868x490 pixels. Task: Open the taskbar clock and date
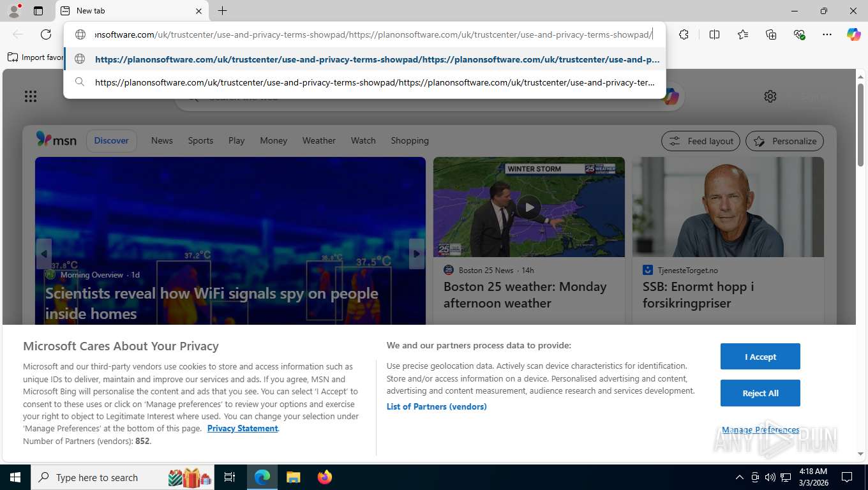click(x=813, y=477)
